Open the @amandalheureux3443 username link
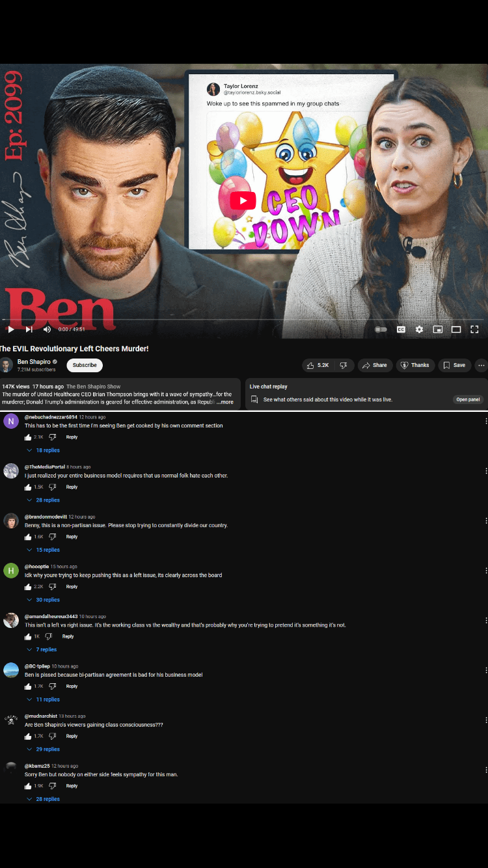The width and height of the screenshot is (488, 868). pos(51,616)
